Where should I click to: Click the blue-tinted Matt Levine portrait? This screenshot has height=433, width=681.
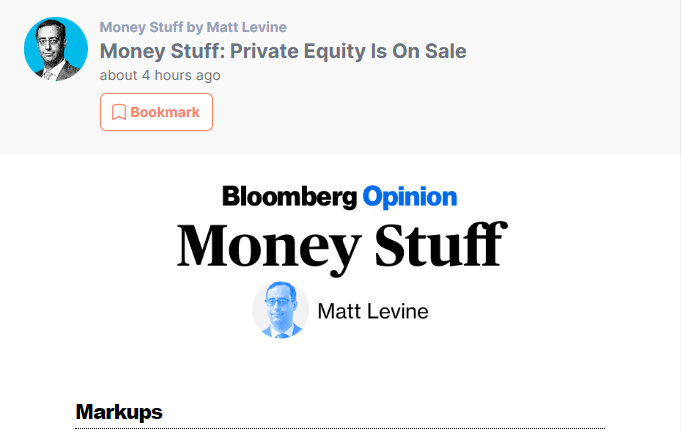(281, 310)
